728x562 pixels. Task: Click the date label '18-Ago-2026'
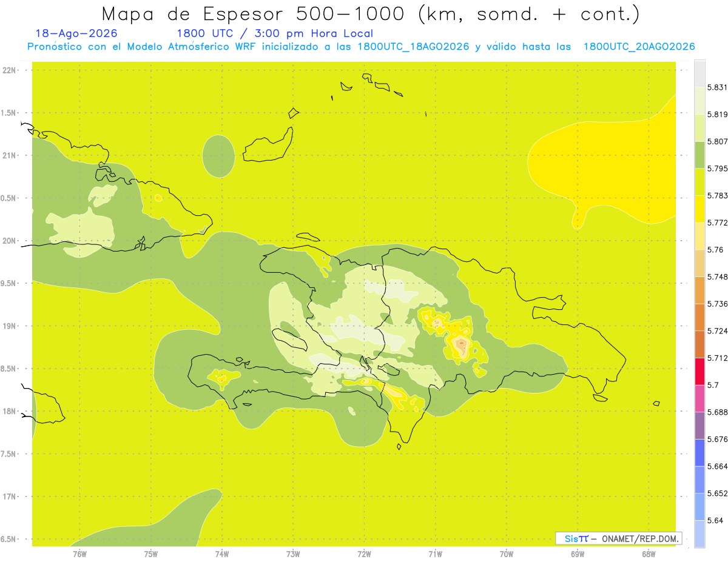coord(76,33)
